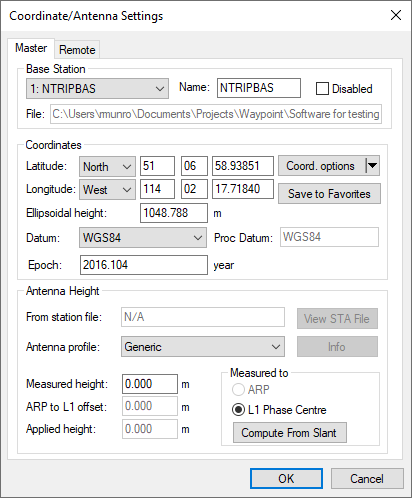Open the Antenna profile Generic dropdown
Screen dimensions: 412x498
pyautogui.click(x=203, y=347)
